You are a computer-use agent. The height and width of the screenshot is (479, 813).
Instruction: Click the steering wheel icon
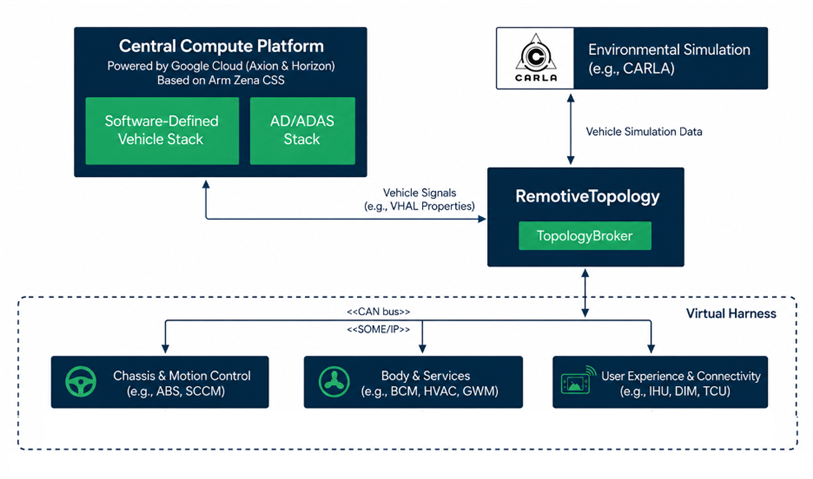pos(81,382)
